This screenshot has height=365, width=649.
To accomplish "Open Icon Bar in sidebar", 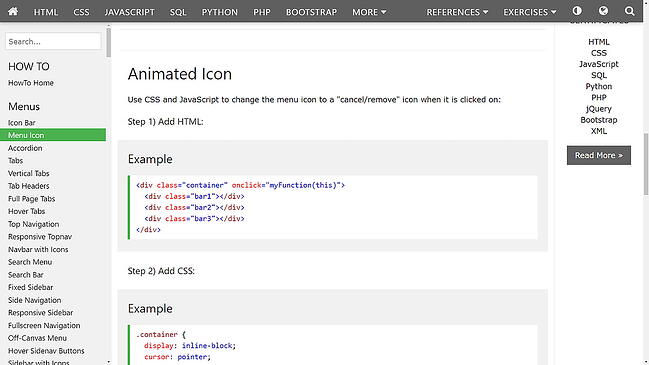I will click(22, 122).
